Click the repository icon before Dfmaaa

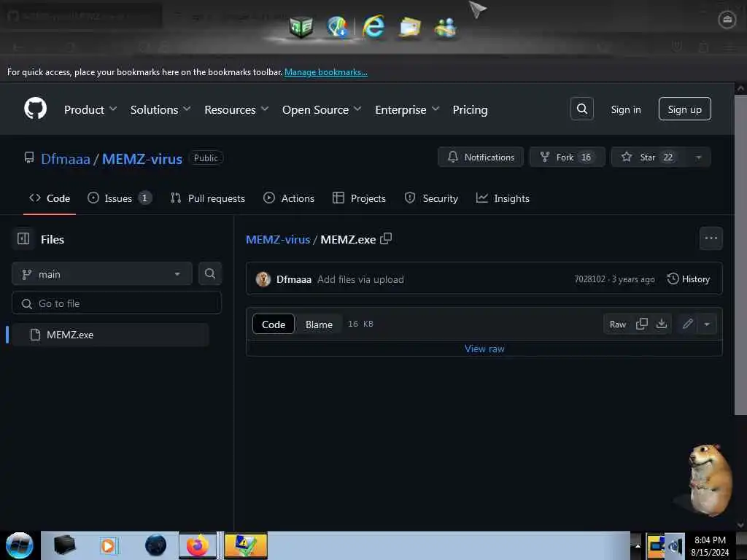point(29,157)
